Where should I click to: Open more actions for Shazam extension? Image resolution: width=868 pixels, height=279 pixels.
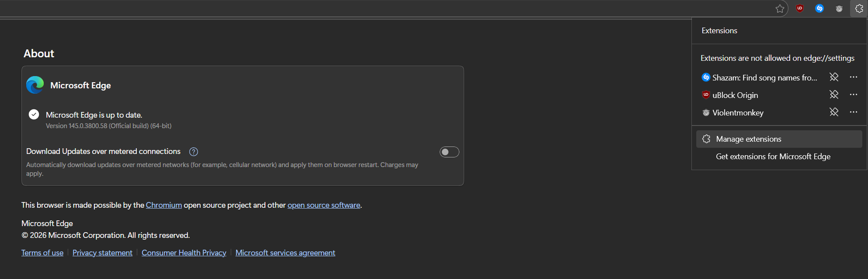click(854, 77)
